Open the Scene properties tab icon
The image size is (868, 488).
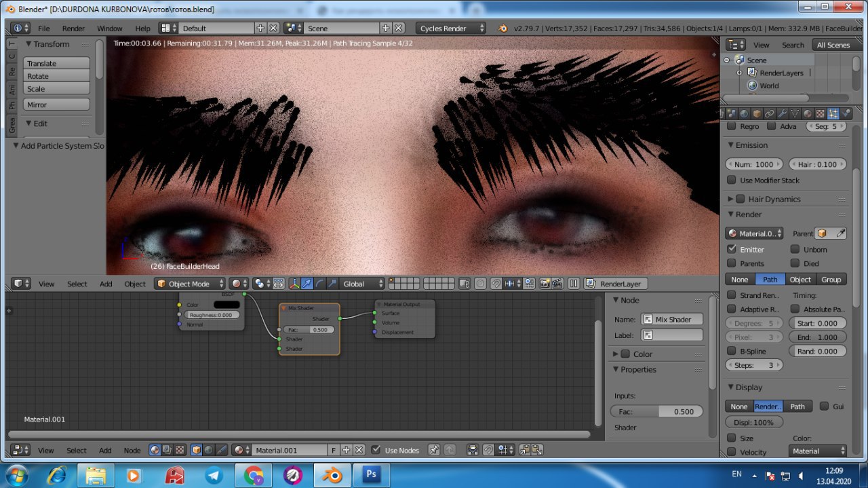click(x=732, y=113)
